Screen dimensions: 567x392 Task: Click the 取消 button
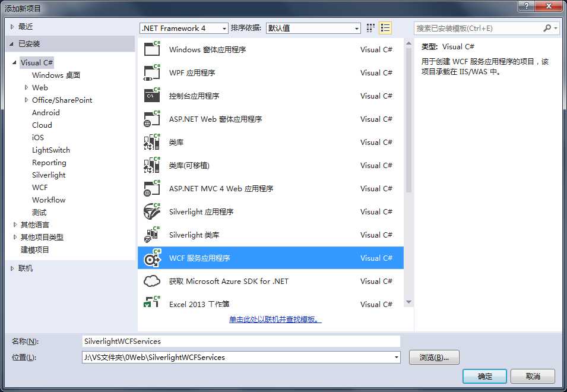533,377
